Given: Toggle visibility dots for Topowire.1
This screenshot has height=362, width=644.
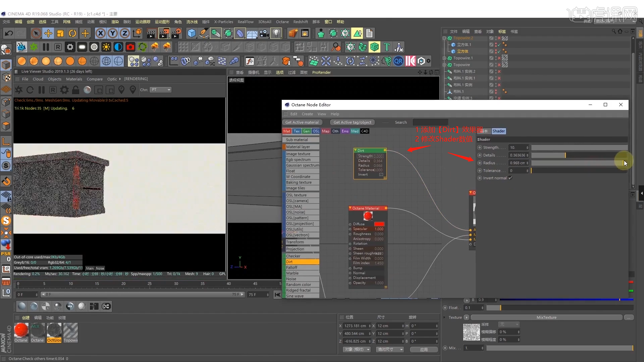Looking at the screenshot, I should click(496, 58).
